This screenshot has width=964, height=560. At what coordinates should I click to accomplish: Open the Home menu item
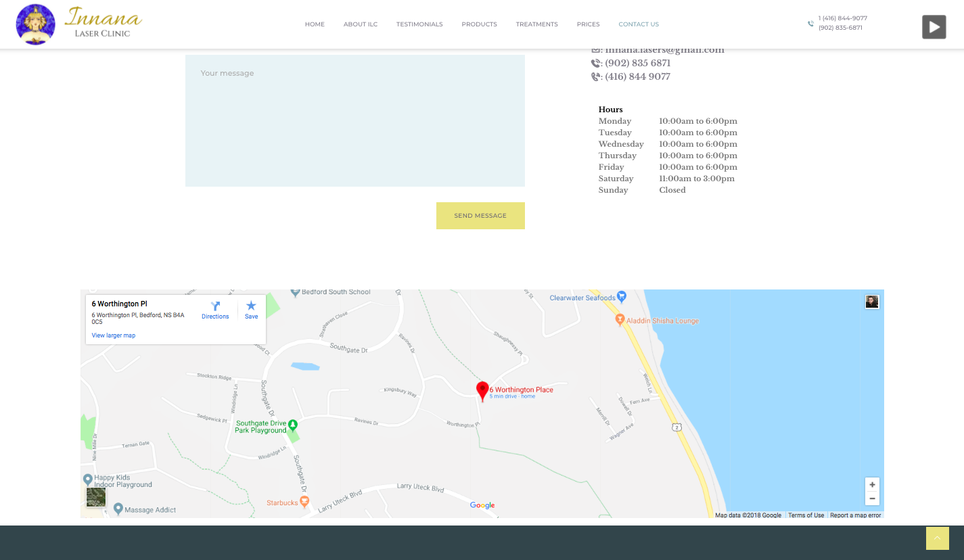[315, 24]
